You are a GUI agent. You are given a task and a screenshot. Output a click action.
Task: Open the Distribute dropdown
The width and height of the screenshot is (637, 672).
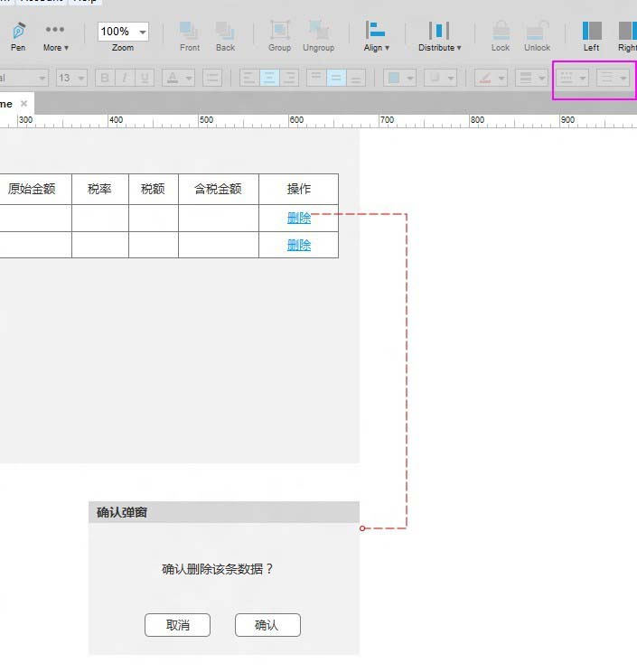tap(439, 34)
